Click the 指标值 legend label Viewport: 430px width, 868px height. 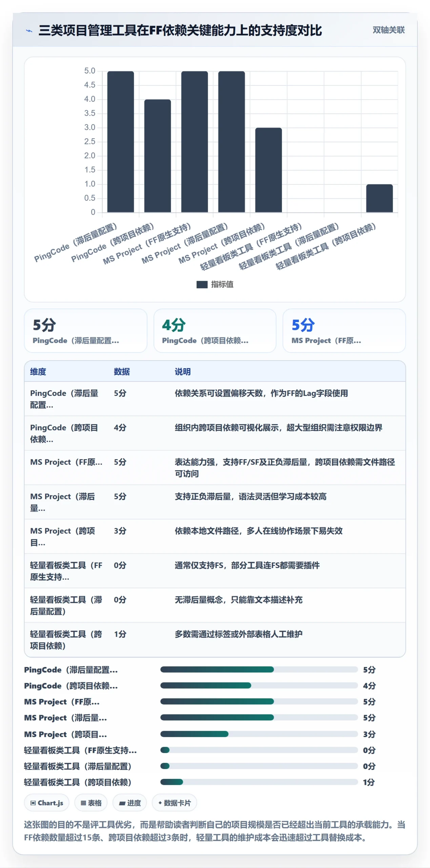(222, 284)
